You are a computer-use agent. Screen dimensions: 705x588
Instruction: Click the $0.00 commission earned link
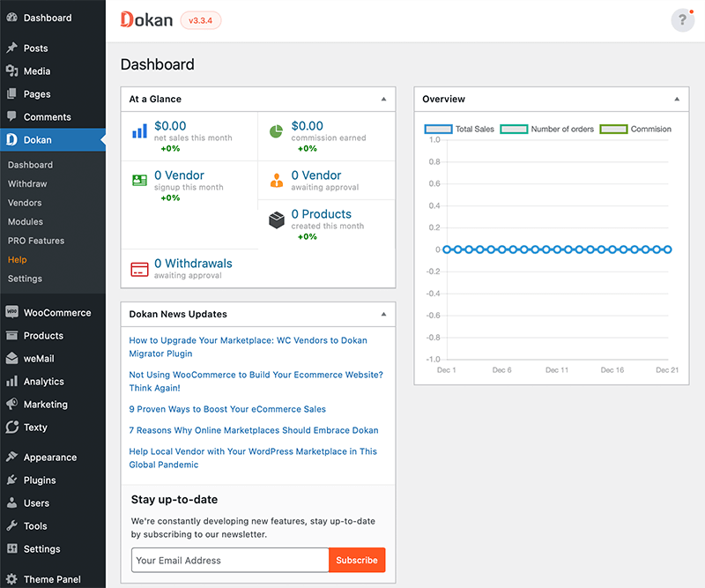[307, 125]
